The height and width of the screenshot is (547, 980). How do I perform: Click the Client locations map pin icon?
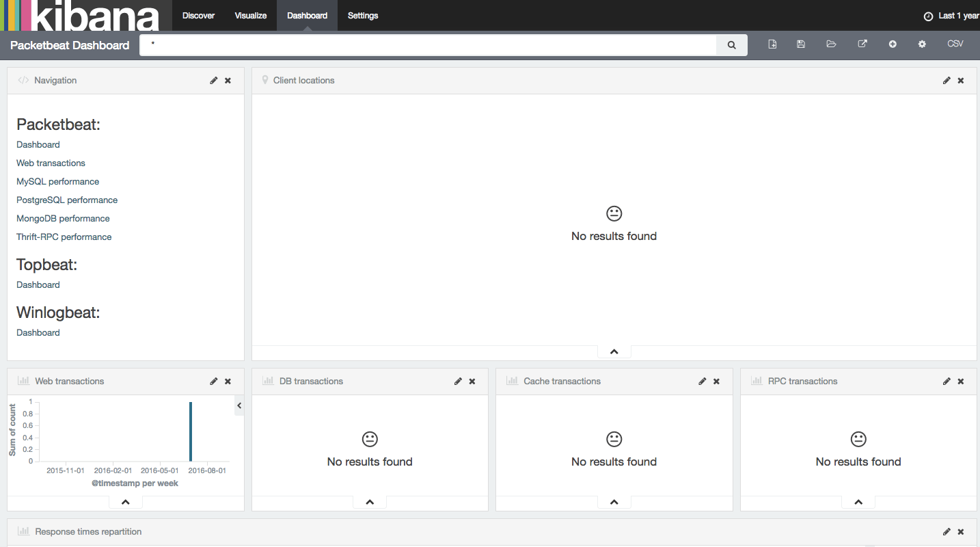(x=265, y=80)
